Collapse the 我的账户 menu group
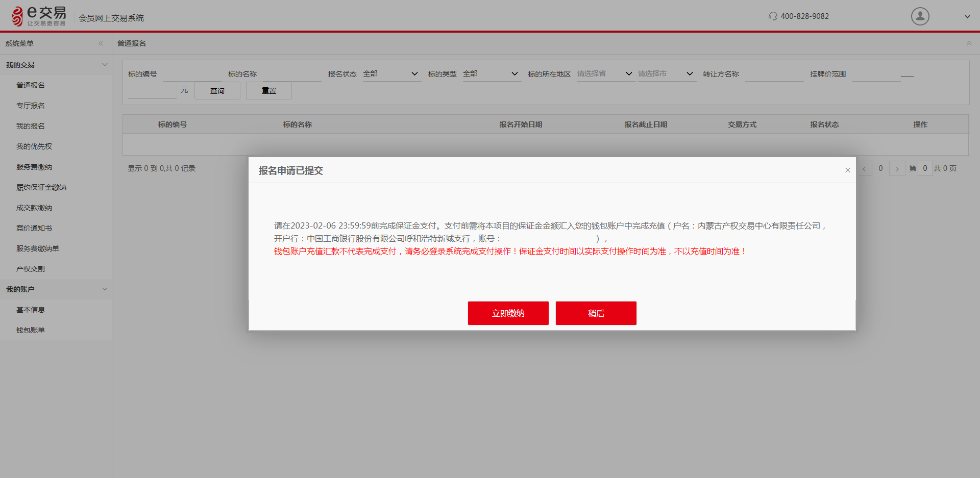This screenshot has width=980, height=478. coord(105,289)
